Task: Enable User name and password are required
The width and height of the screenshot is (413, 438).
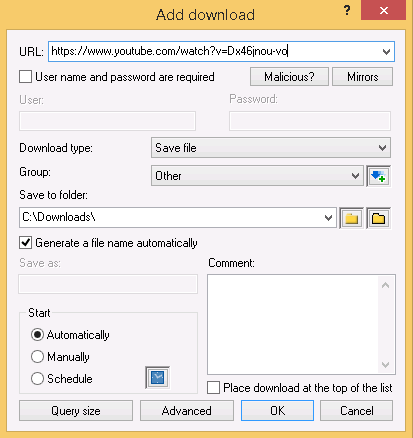Action: coord(26,77)
